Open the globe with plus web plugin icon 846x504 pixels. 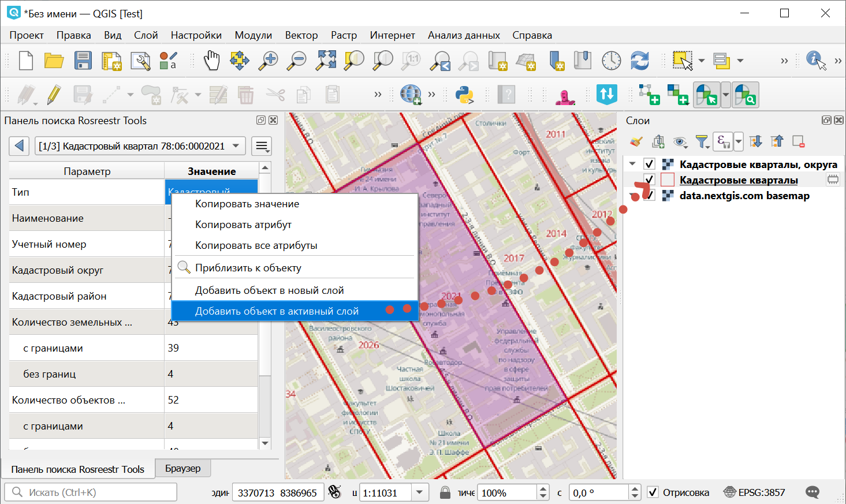411,95
